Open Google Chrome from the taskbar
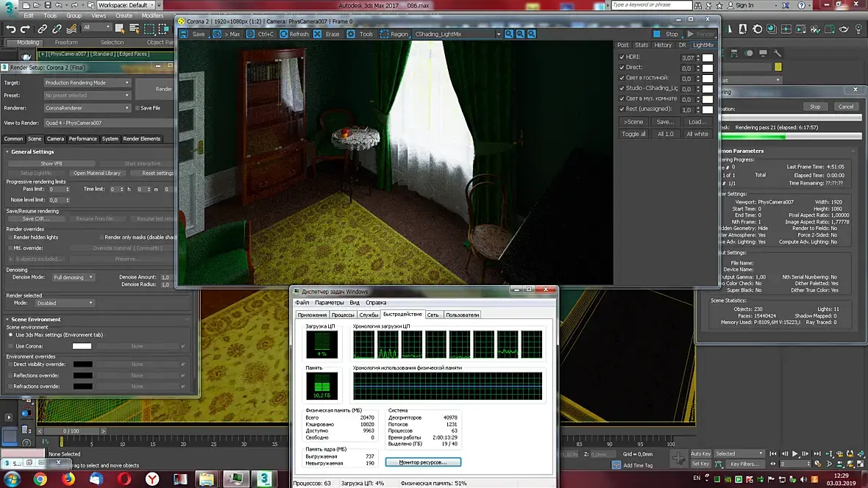This screenshot has height=488, width=868. tap(40, 478)
